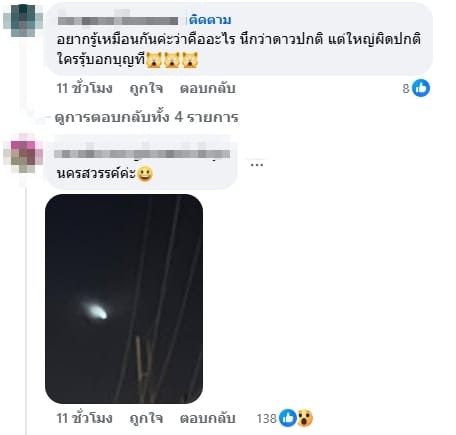Reply to first comment with ตอบกลับ
Screen dimensions: 456x435
(208, 88)
